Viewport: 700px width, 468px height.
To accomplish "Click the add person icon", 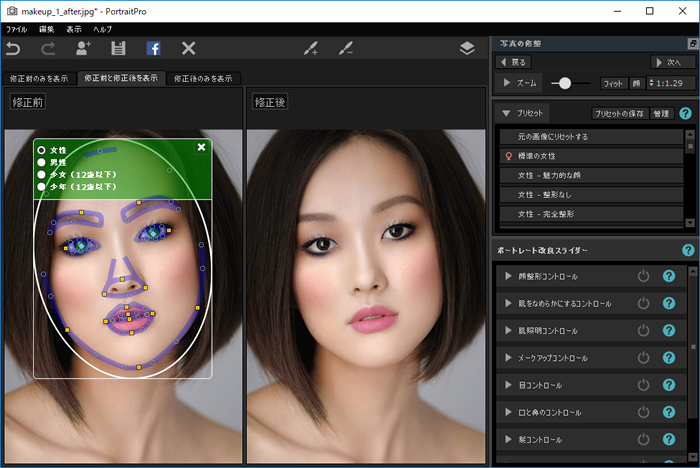I will pos(83,48).
